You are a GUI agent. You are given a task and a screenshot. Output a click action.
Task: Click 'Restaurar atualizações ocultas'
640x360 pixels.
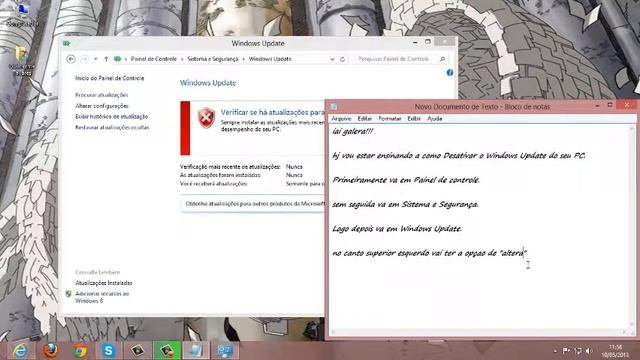point(112,128)
